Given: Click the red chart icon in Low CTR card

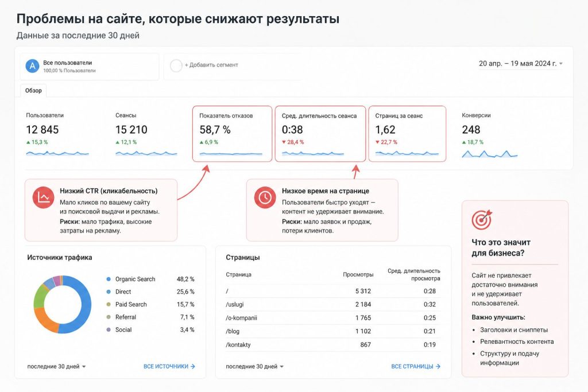Looking at the screenshot, I should (43, 197).
